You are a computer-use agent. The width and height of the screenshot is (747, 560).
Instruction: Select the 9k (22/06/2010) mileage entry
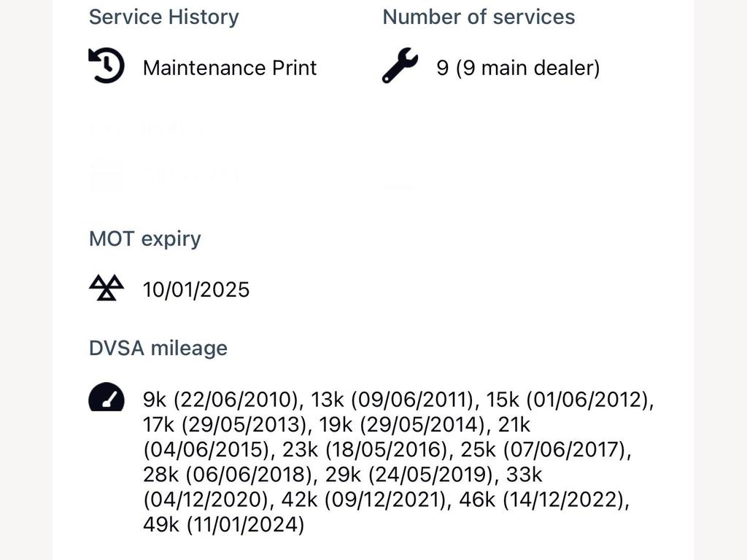[221, 400]
